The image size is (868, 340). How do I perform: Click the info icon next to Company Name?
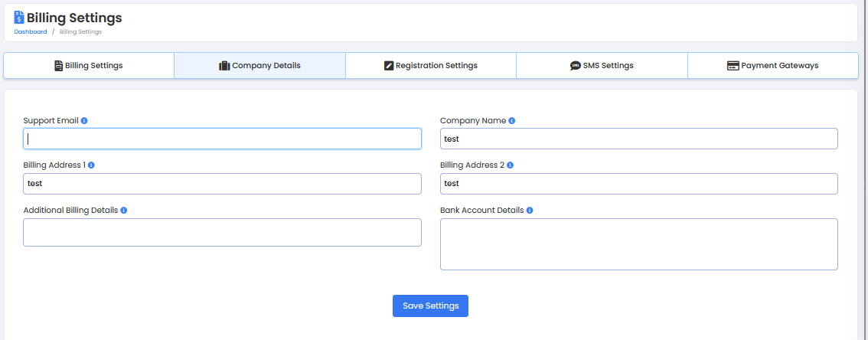[512, 121]
